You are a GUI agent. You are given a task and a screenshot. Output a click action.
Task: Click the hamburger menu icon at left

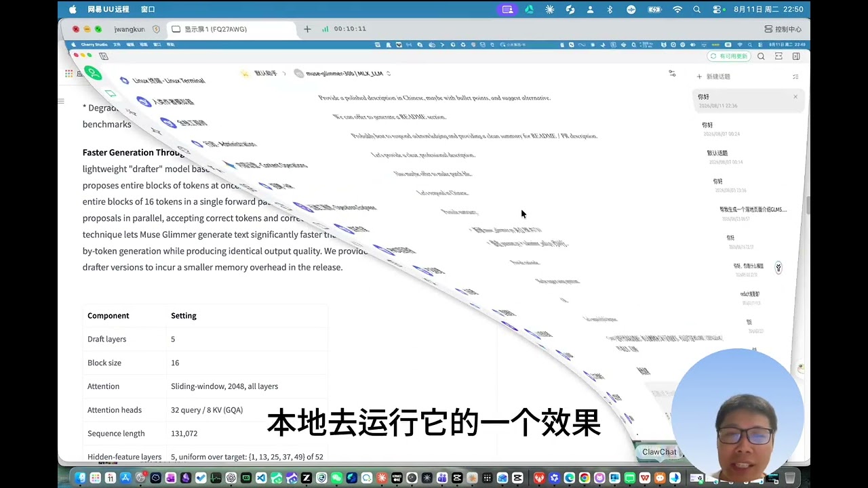(61, 102)
